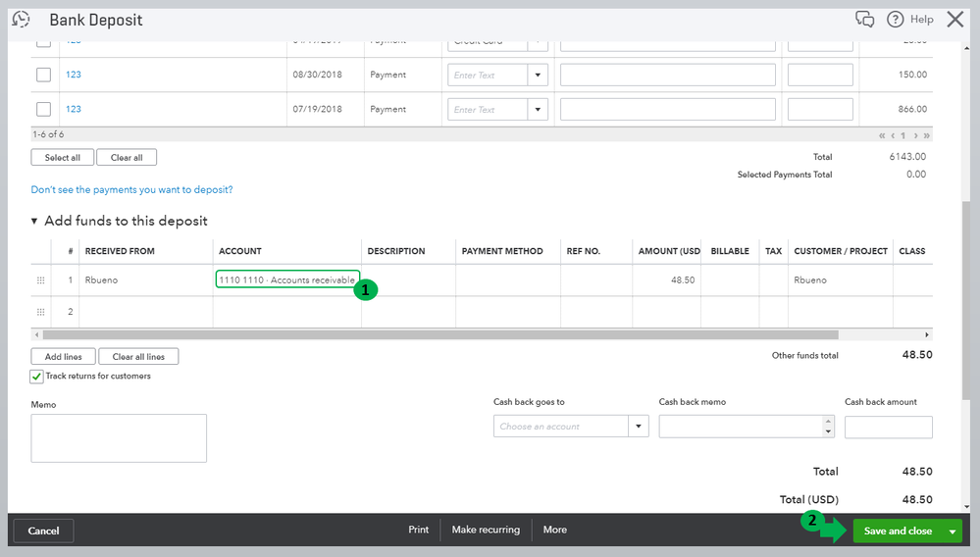Click the Payment Method column header
The image size is (980, 557).
[x=502, y=251]
